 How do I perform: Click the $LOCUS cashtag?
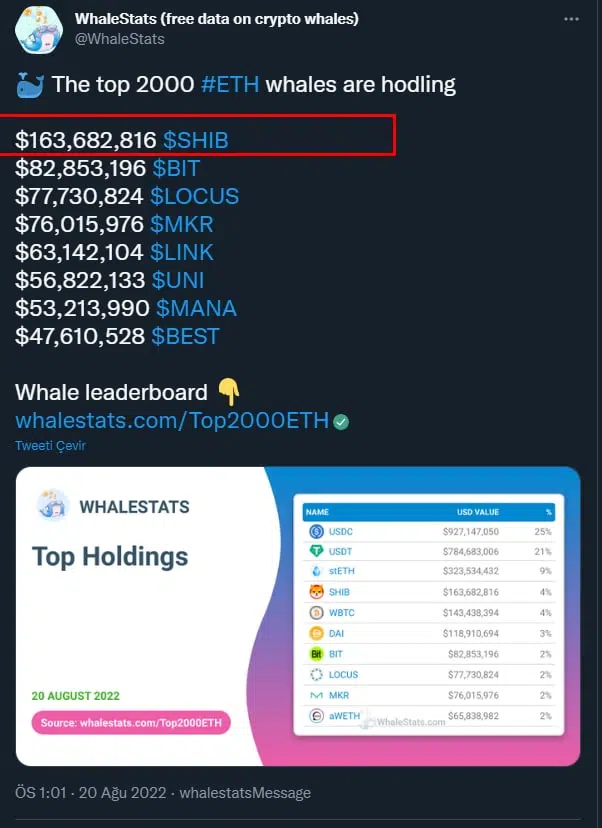pyautogui.click(x=194, y=196)
